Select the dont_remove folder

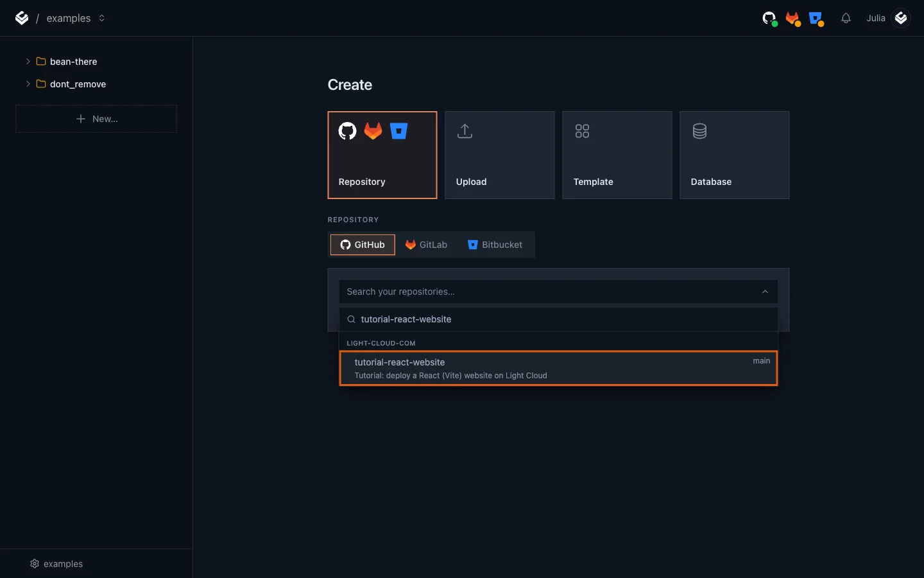71,84
